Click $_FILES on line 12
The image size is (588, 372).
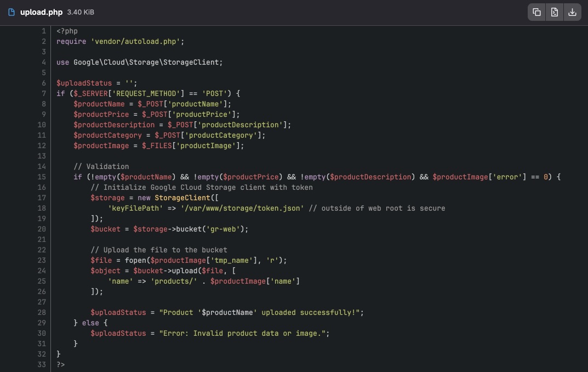(157, 145)
